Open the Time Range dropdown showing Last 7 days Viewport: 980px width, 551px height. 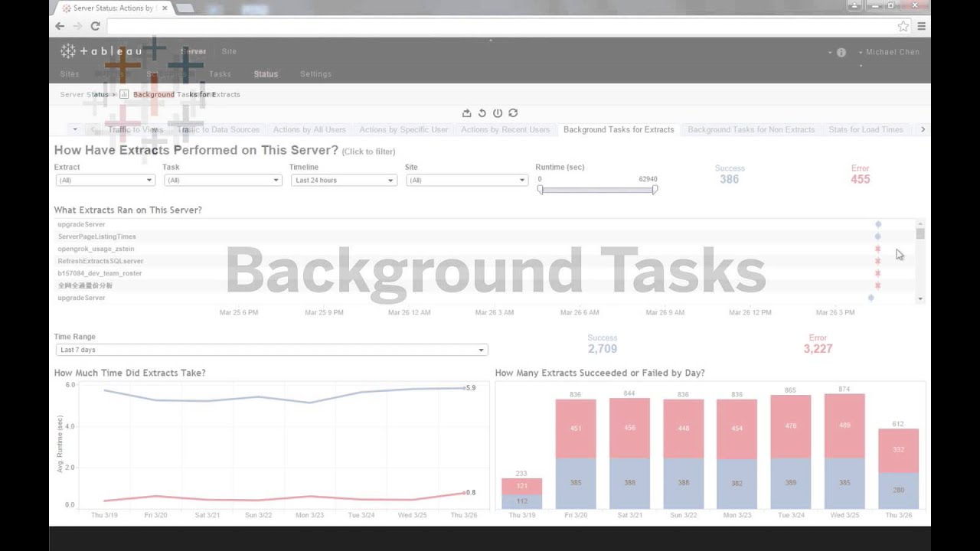pyautogui.click(x=271, y=350)
